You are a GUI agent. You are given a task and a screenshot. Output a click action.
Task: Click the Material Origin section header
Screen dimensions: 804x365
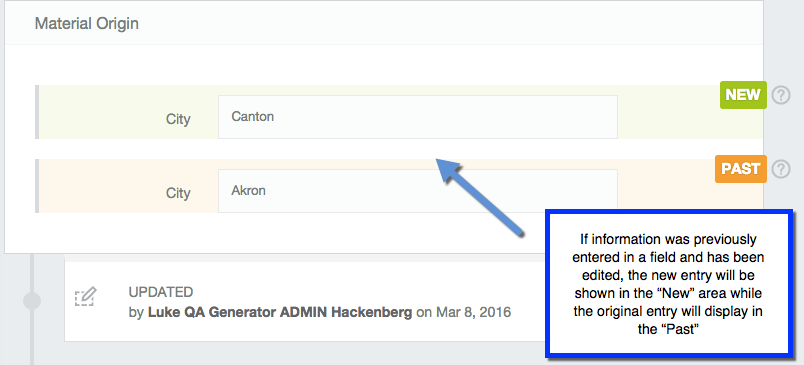pos(87,24)
